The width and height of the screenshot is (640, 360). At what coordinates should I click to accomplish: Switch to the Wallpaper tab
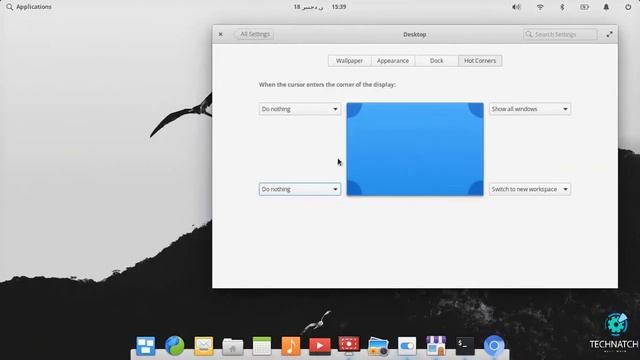pos(349,60)
